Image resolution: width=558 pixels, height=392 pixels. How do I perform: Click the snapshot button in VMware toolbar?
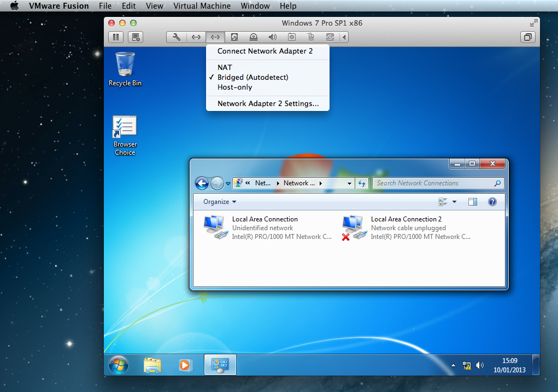pos(136,37)
